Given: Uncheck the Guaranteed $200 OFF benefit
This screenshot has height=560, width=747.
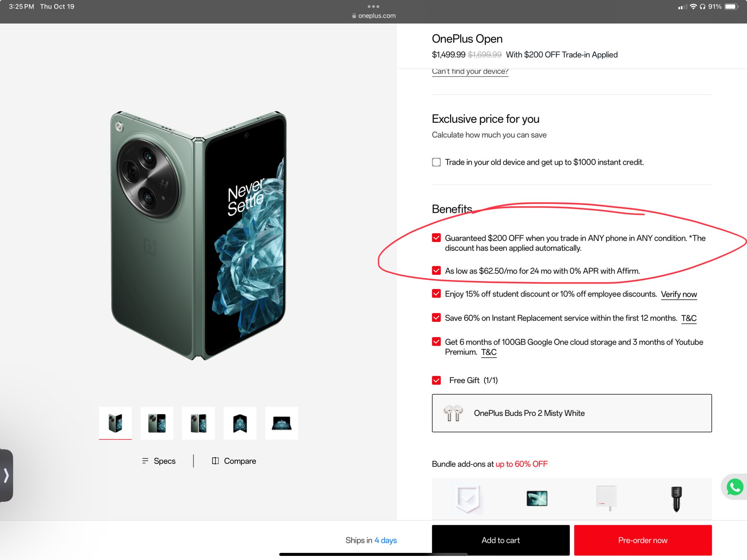Looking at the screenshot, I should click(x=436, y=238).
